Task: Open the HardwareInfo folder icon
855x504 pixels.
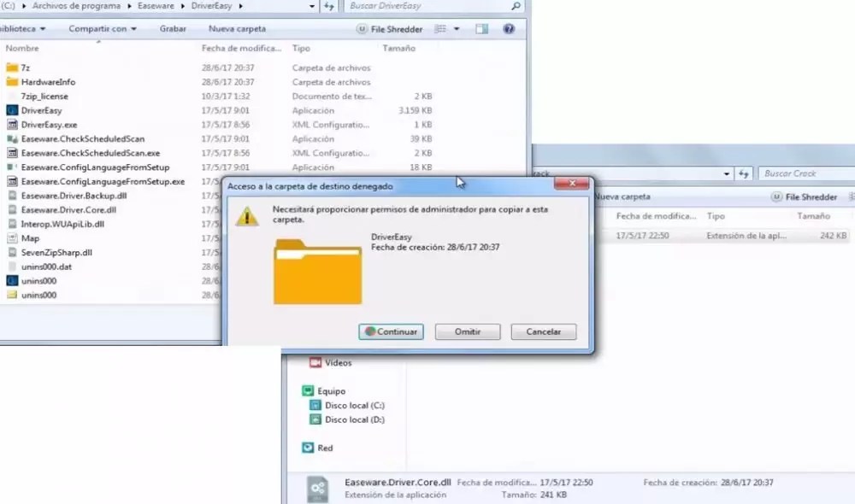Action: click(x=12, y=82)
